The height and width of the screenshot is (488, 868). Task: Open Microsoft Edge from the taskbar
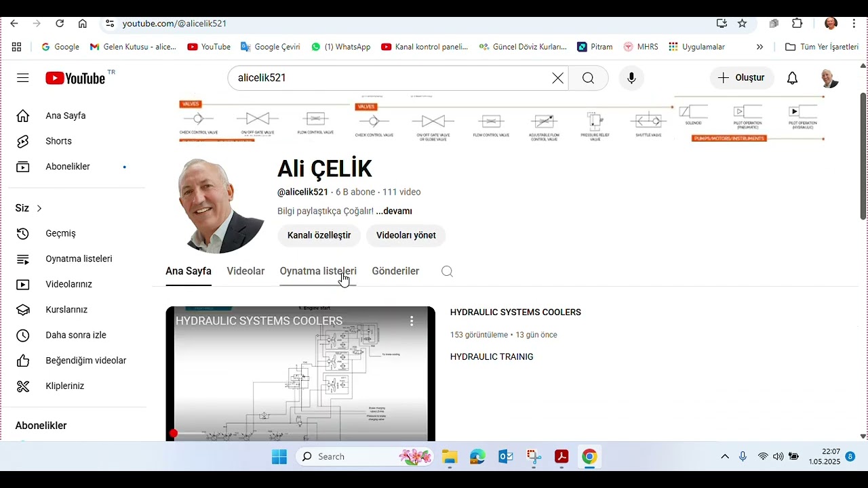pos(477,457)
